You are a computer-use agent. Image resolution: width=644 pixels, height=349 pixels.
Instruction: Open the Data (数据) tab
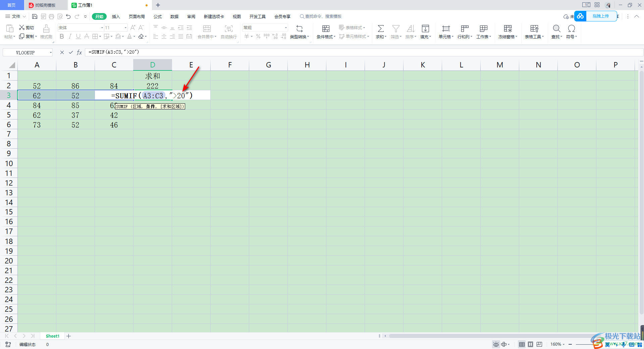click(x=174, y=16)
